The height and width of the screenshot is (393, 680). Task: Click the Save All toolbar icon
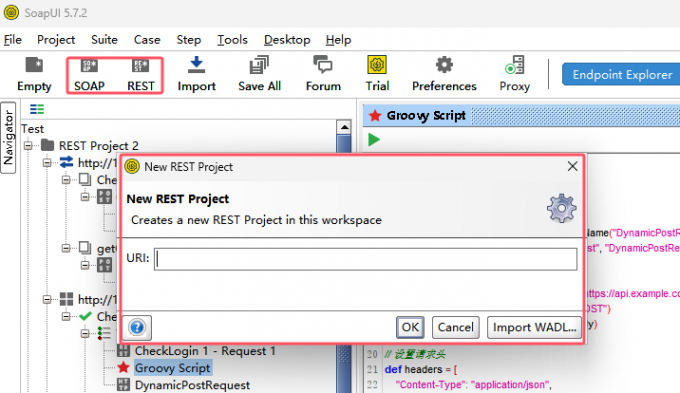coord(259,65)
